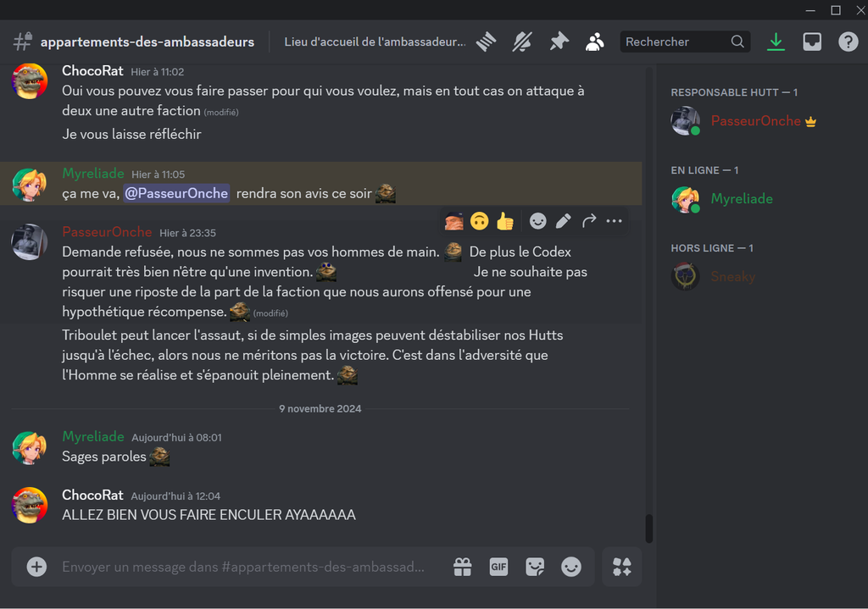The image size is (868, 609).
Task: React with thumbs up emoji
Action: pyautogui.click(x=505, y=221)
